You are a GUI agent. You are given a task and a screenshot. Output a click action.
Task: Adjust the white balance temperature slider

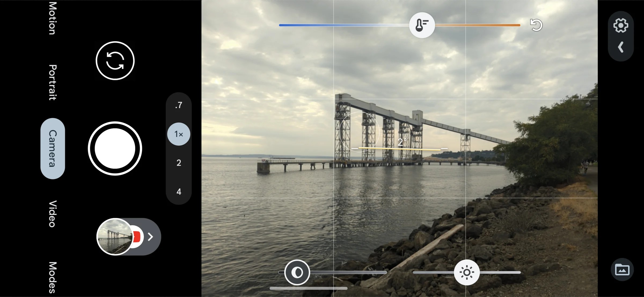[x=422, y=25]
